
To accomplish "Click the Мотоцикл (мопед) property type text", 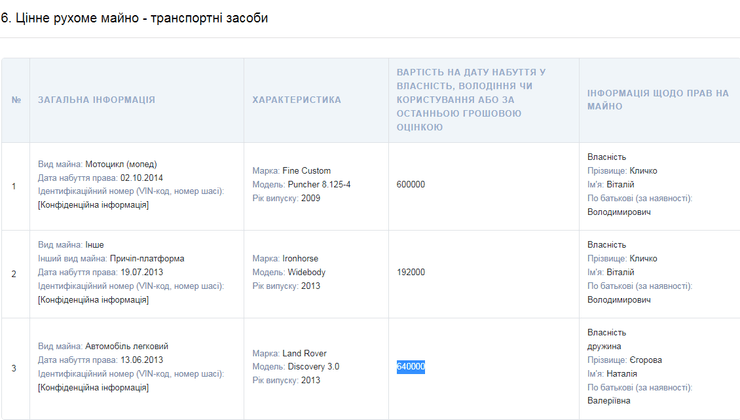I will 121,164.
